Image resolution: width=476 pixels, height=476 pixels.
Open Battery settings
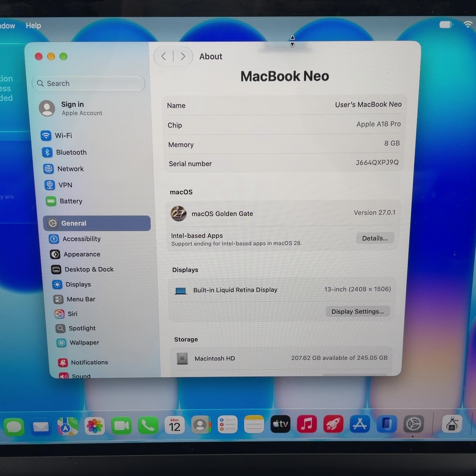click(x=64, y=201)
